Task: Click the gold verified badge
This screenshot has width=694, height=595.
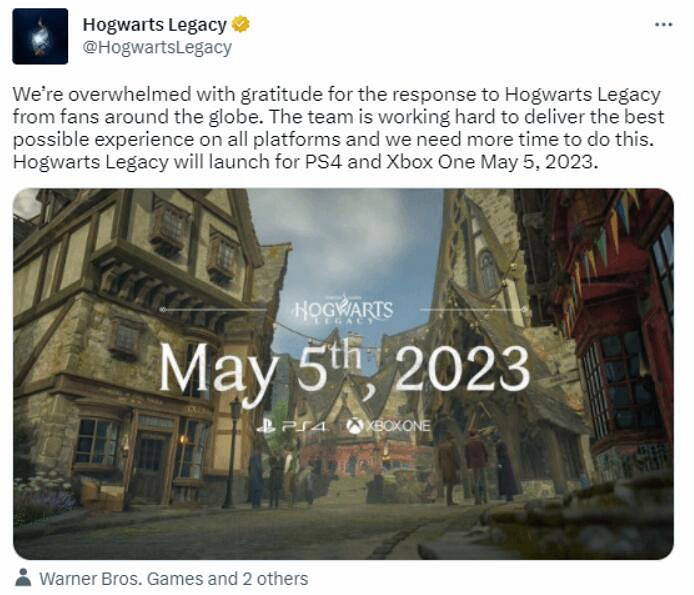Action: (x=241, y=24)
